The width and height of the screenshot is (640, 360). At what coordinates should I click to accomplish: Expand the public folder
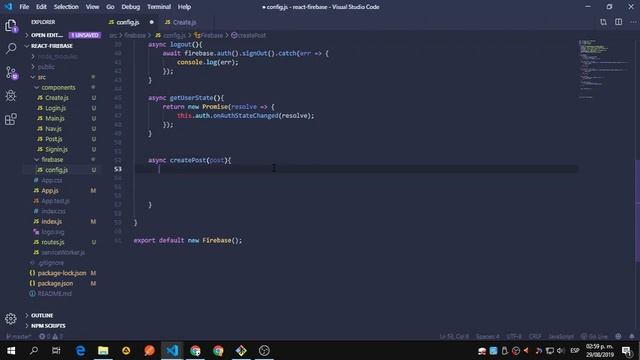pyautogui.click(x=46, y=67)
